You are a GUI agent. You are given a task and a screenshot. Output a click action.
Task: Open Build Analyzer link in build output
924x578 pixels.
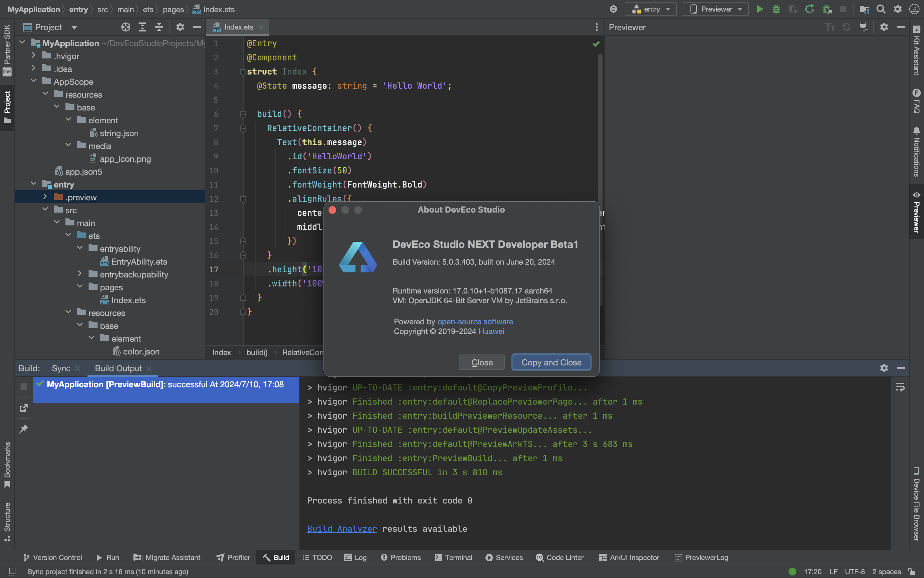pos(342,529)
